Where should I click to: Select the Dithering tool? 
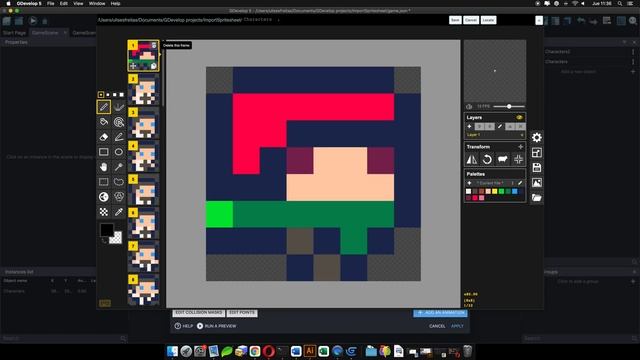pyautogui.click(x=104, y=211)
